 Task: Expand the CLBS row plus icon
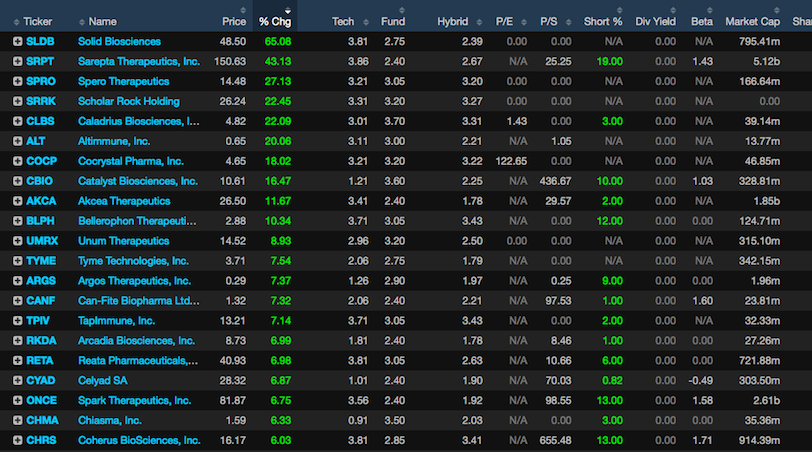pos(17,121)
